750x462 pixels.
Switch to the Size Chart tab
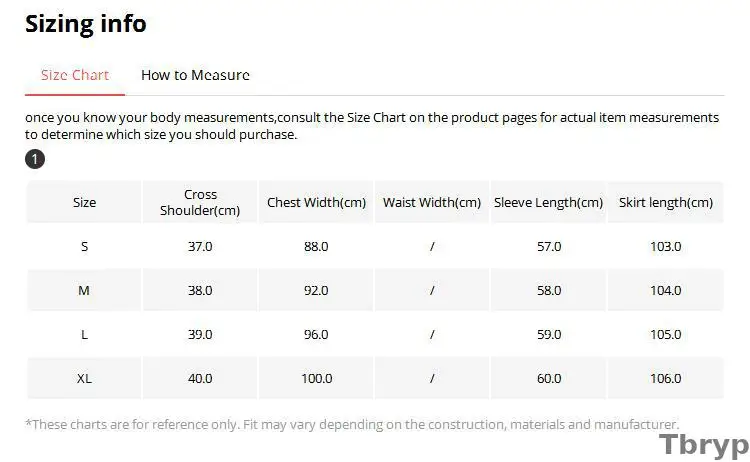coord(75,75)
